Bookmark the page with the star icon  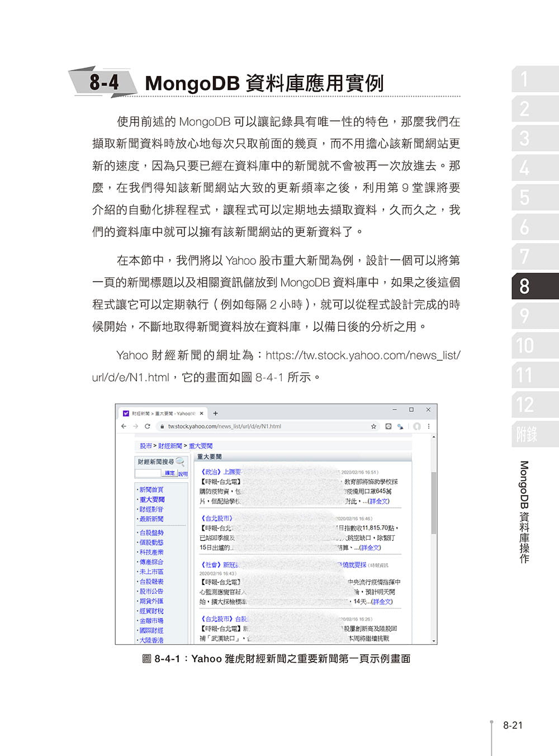click(373, 426)
